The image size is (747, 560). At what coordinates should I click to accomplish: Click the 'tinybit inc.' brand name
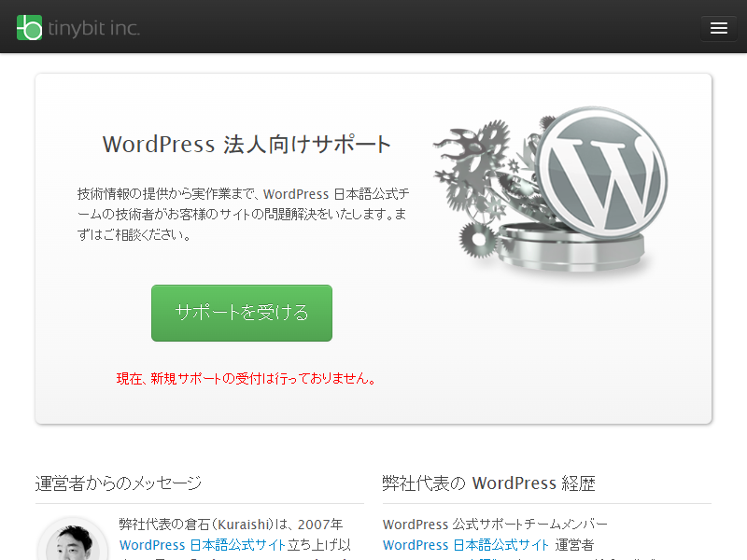click(94, 28)
